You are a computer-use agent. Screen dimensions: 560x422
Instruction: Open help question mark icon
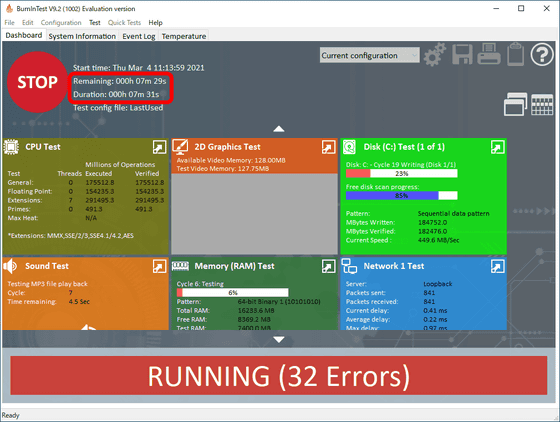click(x=541, y=55)
